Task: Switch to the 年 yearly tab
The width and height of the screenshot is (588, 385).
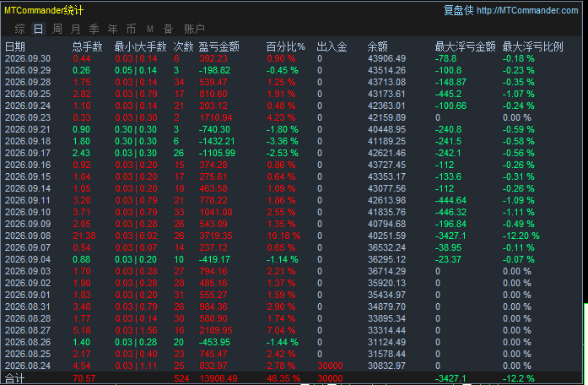Action: (112, 29)
